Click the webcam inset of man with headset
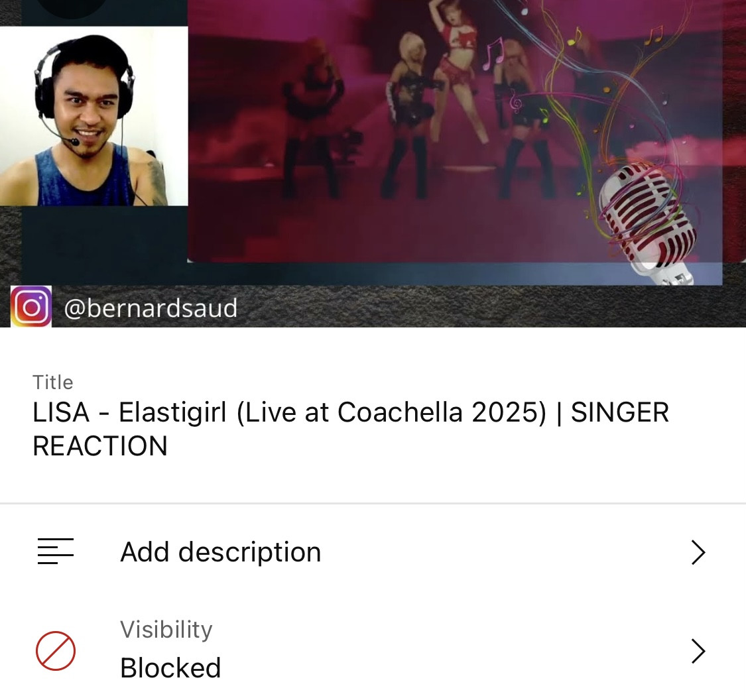 tap(93, 116)
